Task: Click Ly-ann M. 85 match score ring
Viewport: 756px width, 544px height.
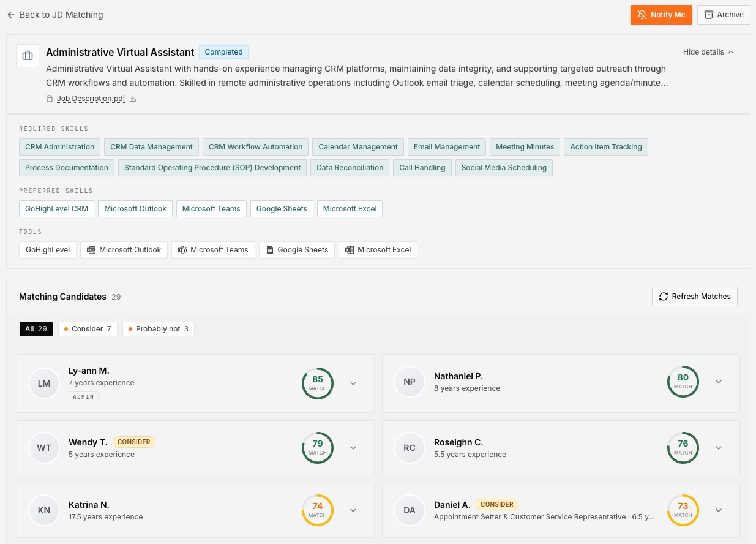Action: coord(318,383)
